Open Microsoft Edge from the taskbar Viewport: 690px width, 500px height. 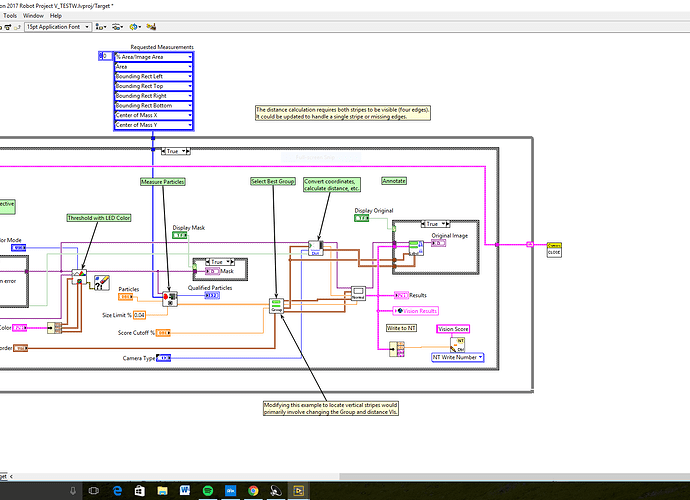pyautogui.click(x=117, y=490)
